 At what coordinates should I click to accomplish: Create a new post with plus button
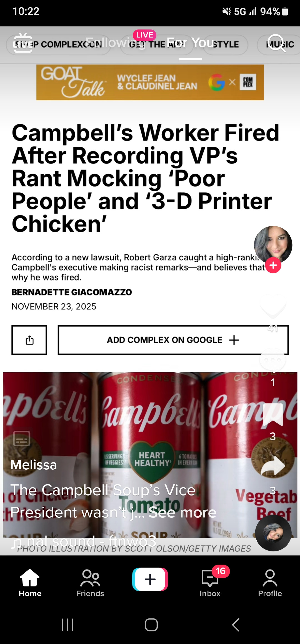coord(150,579)
